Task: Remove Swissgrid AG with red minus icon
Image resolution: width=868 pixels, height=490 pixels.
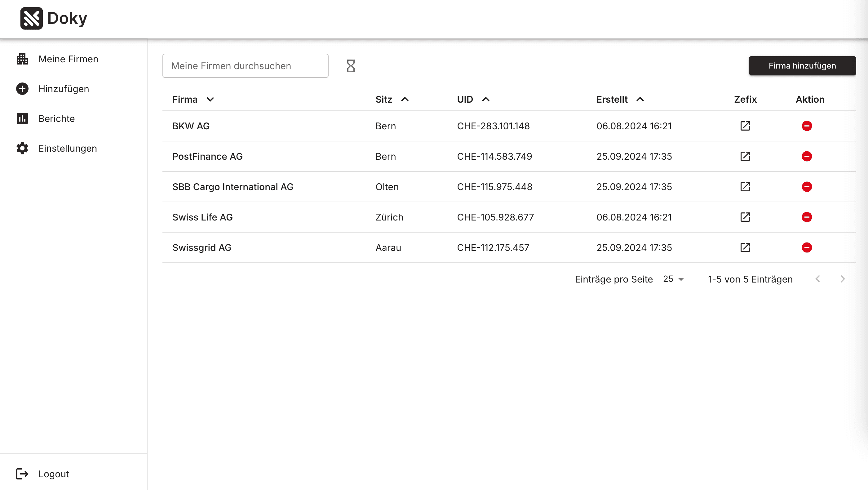Action: [x=807, y=247]
